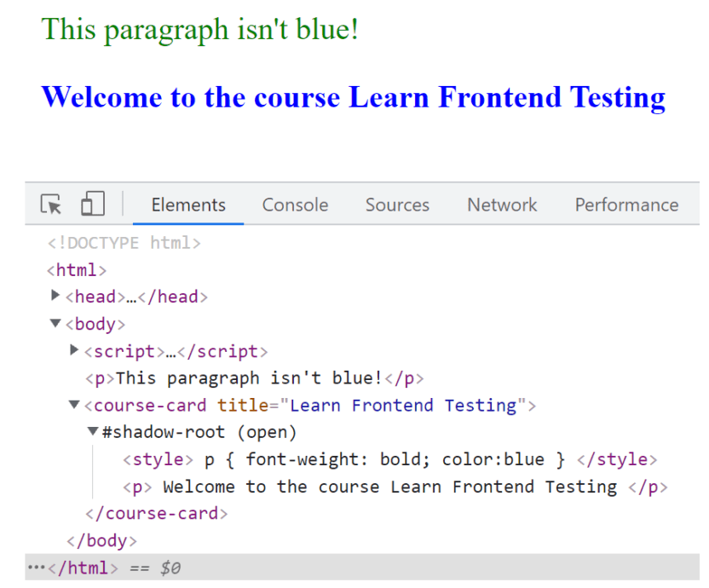The height and width of the screenshot is (588, 709).
Task: Switch to the Elements tab
Action: tap(188, 205)
